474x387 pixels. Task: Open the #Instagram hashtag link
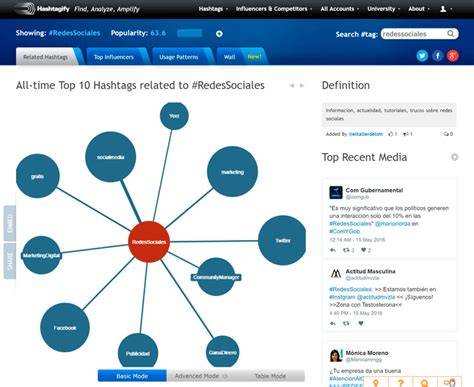342,297
